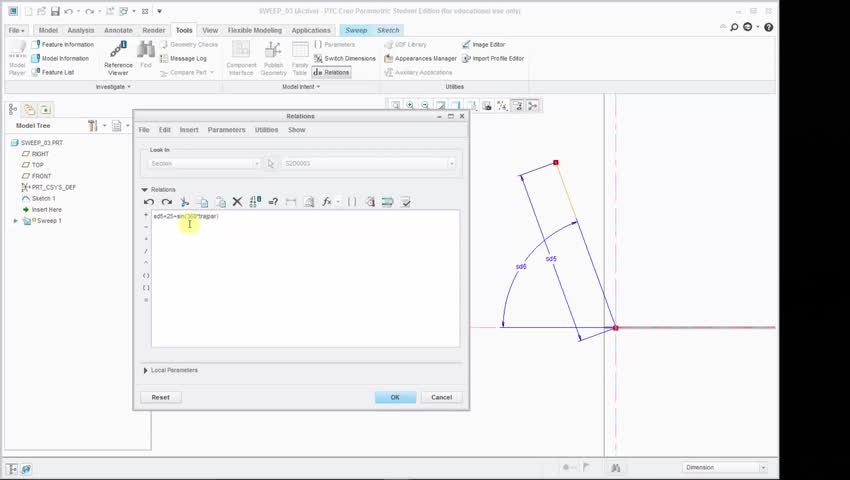Viewport: 850px width, 480px height.
Task: Open Insert menu in Relations dialog
Action: [x=189, y=130]
